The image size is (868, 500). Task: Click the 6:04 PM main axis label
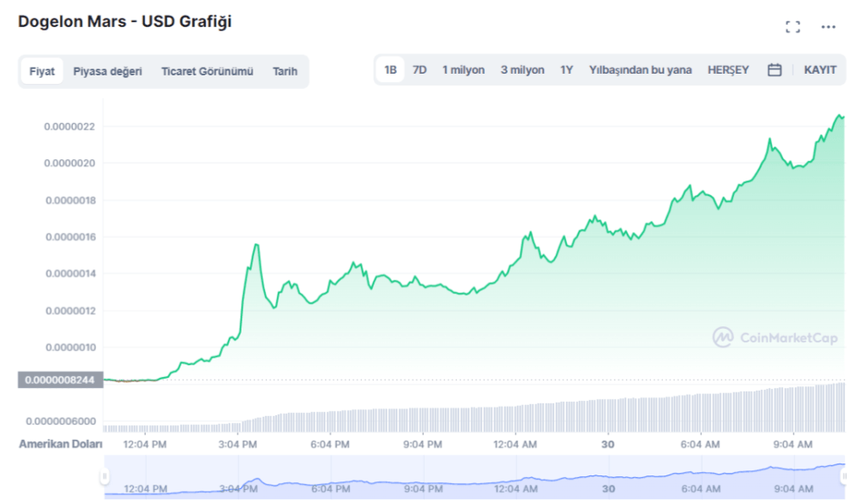pos(330,445)
